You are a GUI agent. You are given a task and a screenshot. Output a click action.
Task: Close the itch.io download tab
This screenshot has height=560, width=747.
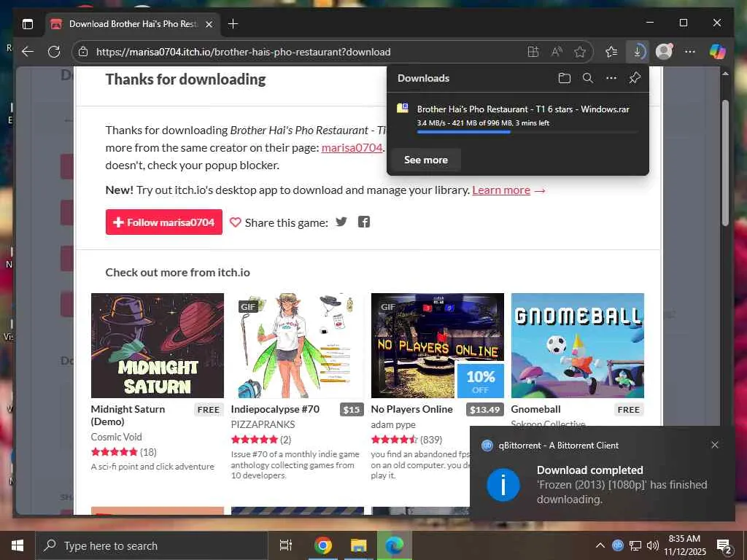click(x=209, y=24)
